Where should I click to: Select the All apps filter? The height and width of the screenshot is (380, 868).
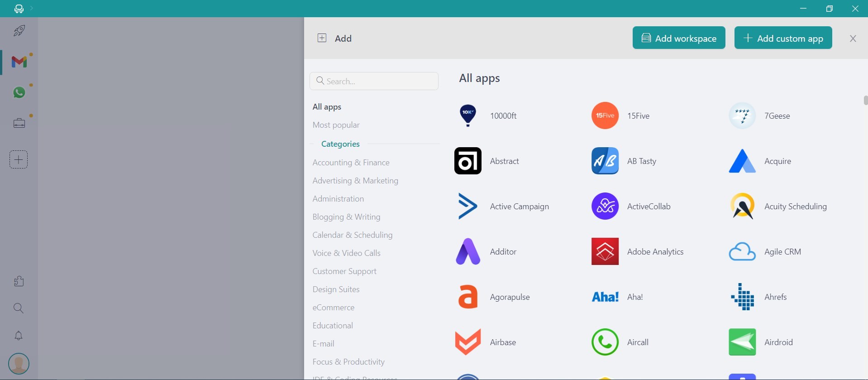[327, 107]
